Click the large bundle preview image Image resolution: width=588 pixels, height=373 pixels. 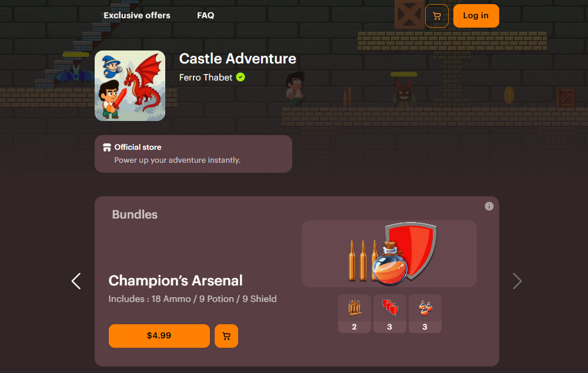[x=389, y=254]
